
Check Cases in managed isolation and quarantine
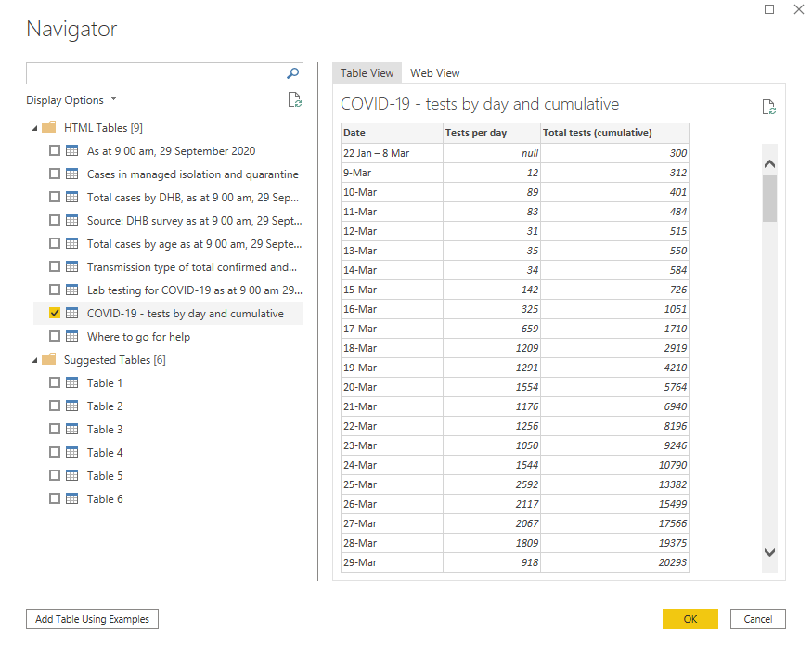coord(55,174)
